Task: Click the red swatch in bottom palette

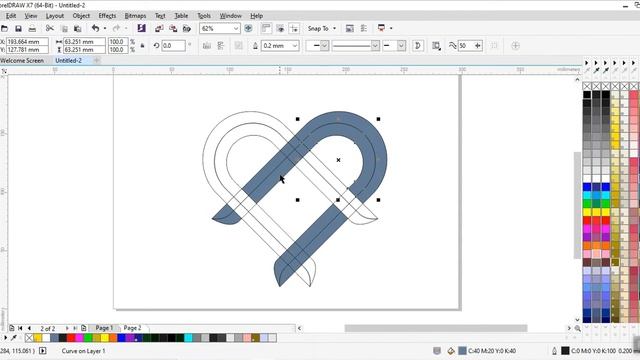Action: (71, 338)
